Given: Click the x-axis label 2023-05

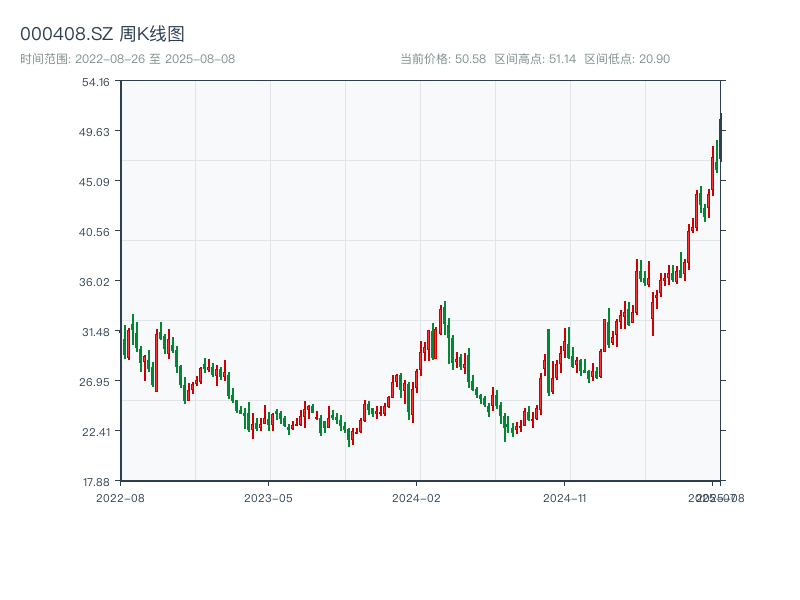Looking at the screenshot, I should [268, 498].
